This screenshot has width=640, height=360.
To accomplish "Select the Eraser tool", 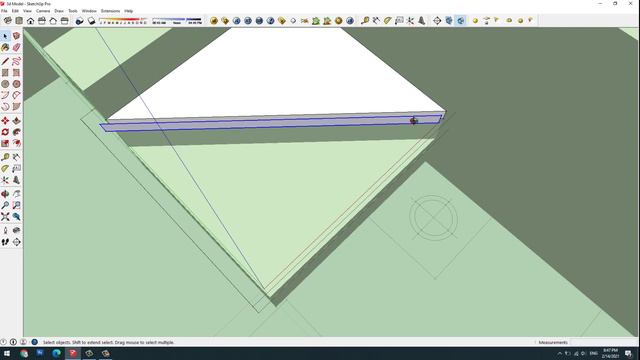I will click(x=16, y=47).
